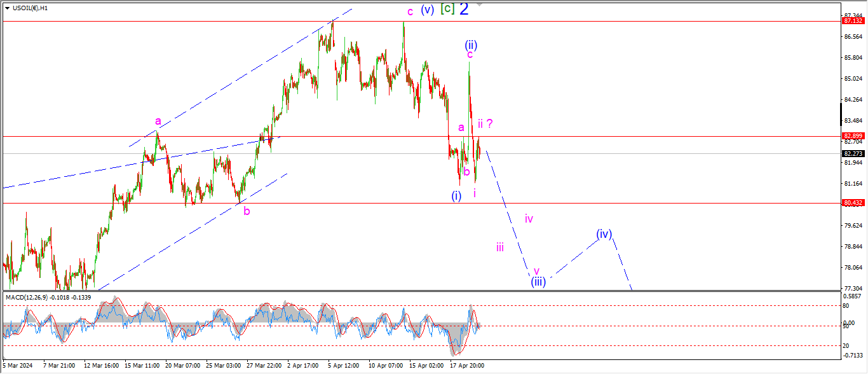Click the blue '(i)' wave label
The image size is (868, 374).
point(456,195)
